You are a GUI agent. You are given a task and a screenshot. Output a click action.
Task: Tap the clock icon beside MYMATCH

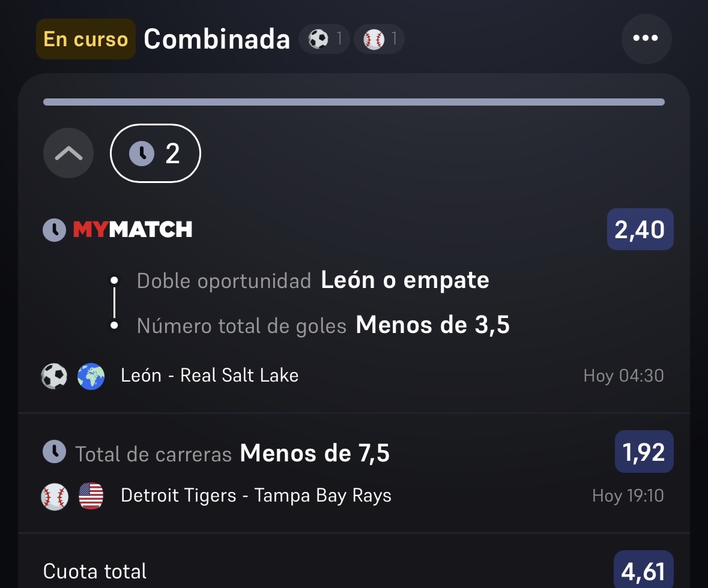point(55,230)
